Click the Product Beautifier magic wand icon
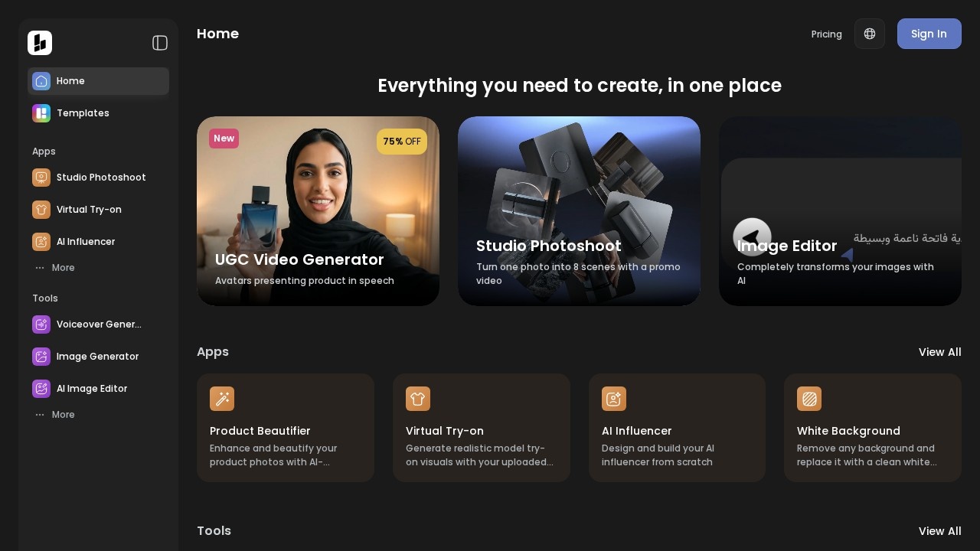 tap(222, 399)
